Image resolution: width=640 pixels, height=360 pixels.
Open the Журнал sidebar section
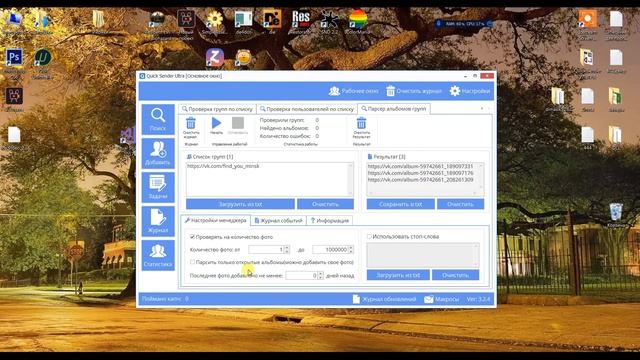(158, 221)
